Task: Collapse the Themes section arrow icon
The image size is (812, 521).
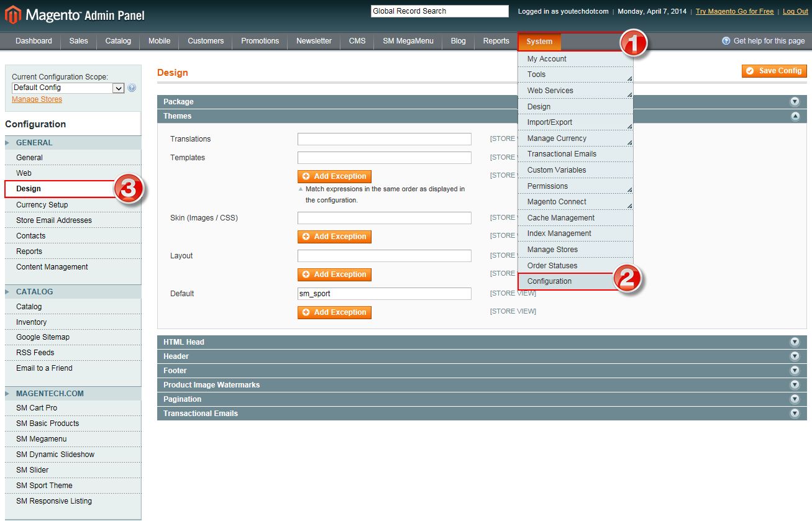Action: coord(795,116)
